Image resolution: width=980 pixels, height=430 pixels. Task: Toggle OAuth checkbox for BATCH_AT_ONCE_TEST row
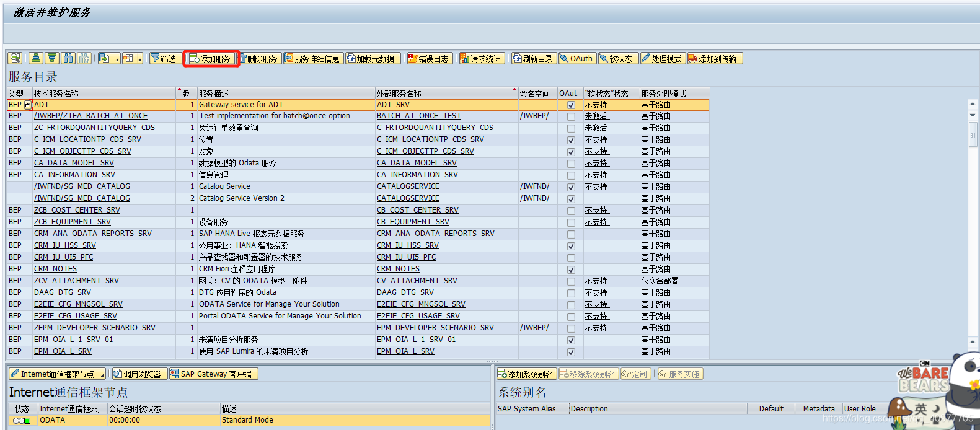pyautogui.click(x=571, y=116)
